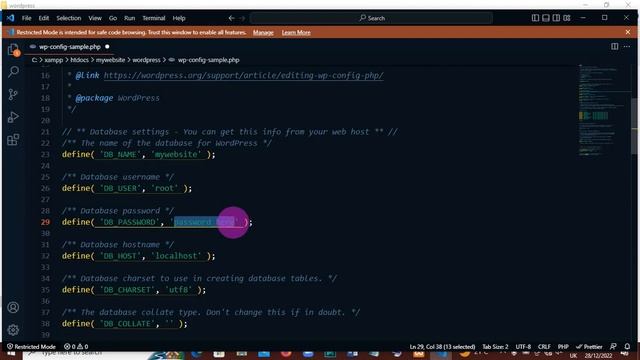Click line number 23 in gutter
640x360 pixels.
(45, 155)
